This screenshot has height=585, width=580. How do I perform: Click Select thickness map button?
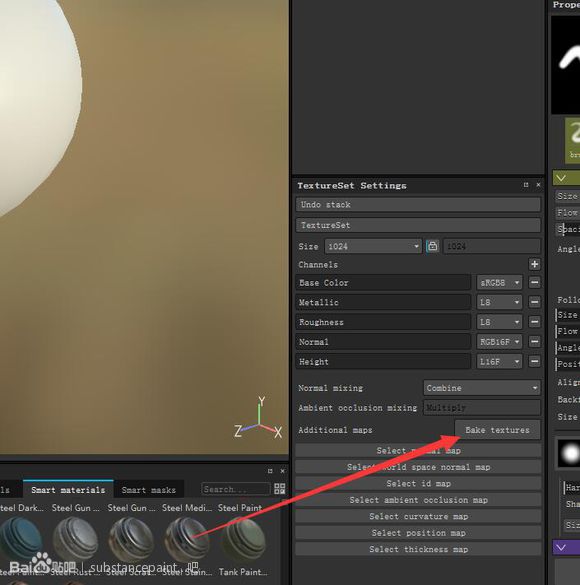click(418, 549)
